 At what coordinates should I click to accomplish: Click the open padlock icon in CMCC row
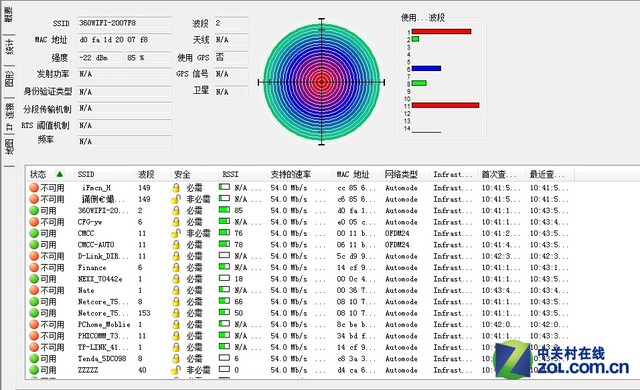pos(176,233)
